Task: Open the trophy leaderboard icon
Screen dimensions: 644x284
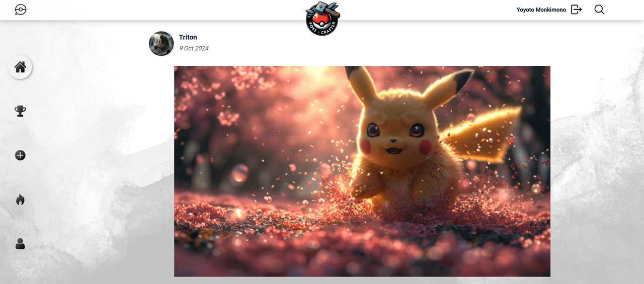Action: (x=20, y=111)
